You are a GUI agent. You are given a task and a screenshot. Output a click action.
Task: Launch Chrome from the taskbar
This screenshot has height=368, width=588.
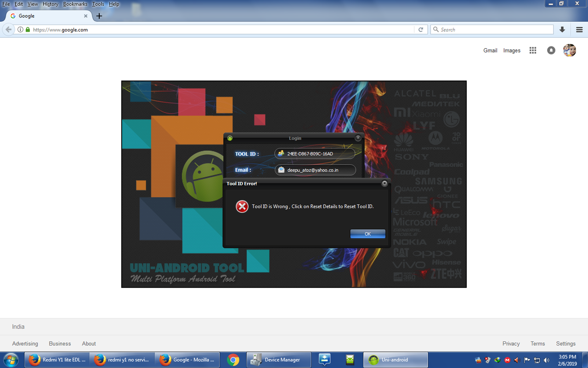[233, 360]
